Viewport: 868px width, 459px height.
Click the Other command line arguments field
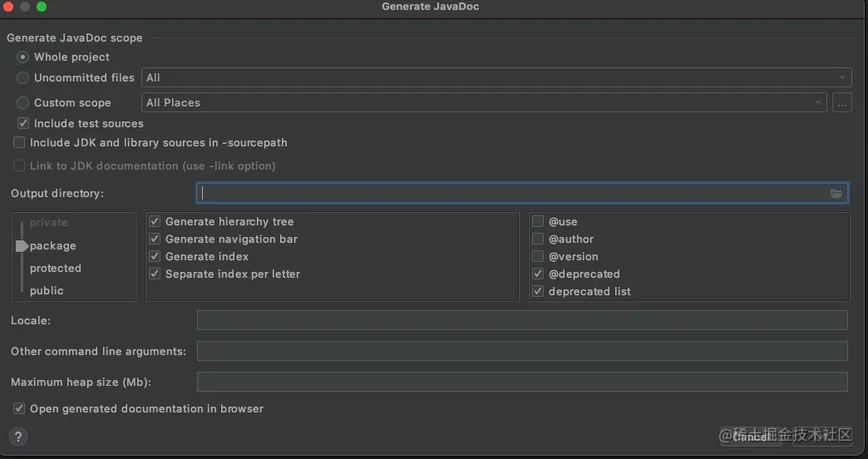[522, 351]
